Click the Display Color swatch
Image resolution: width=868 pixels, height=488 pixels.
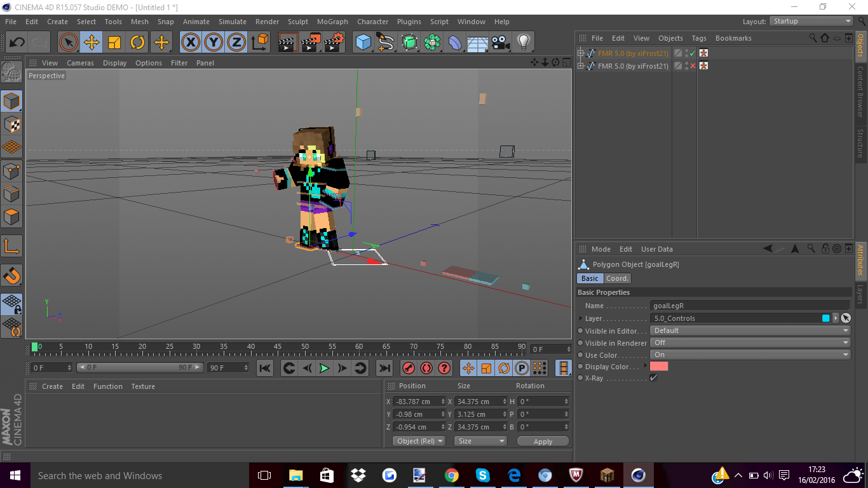pyautogui.click(x=659, y=367)
